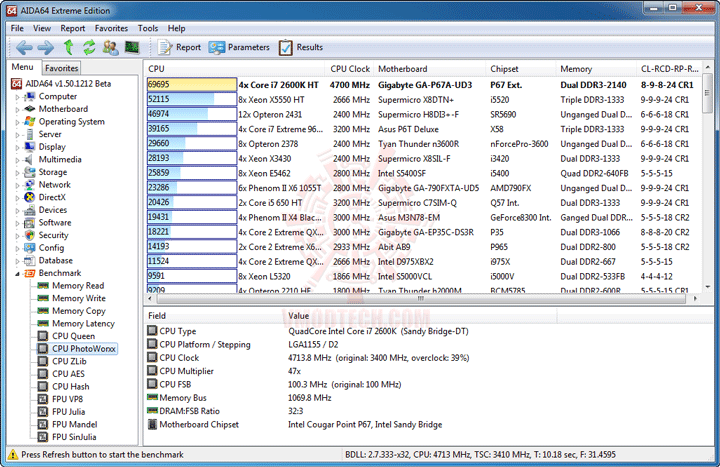Screen dimensions: 720x467
Task: Click the Back arrow toolbar icon
Action: tap(22, 47)
